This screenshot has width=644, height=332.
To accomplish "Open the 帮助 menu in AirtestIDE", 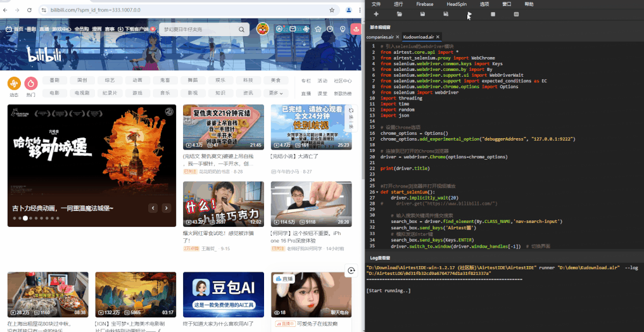I will [529, 4].
